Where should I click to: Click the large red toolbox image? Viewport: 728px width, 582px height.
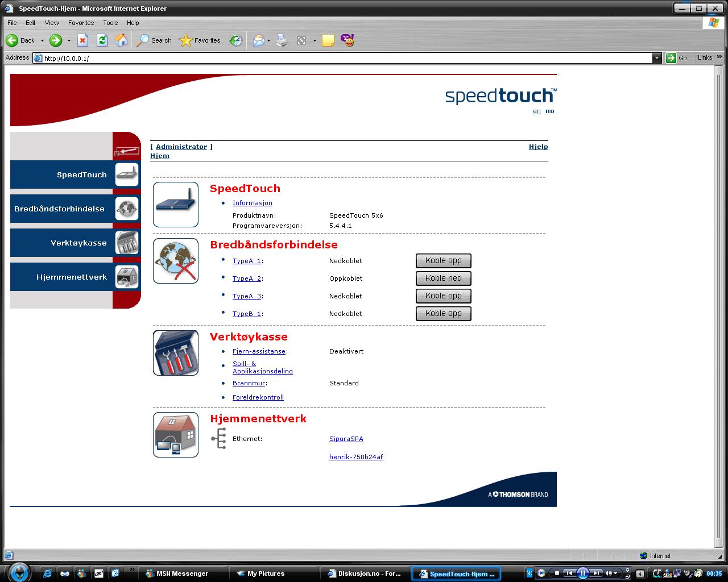(x=176, y=353)
